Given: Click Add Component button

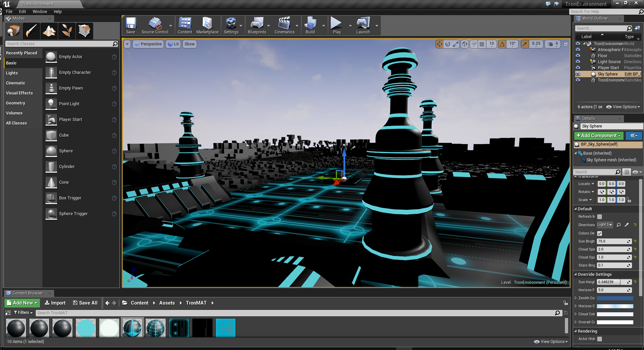Looking at the screenshot, I should tap(599, 135).
